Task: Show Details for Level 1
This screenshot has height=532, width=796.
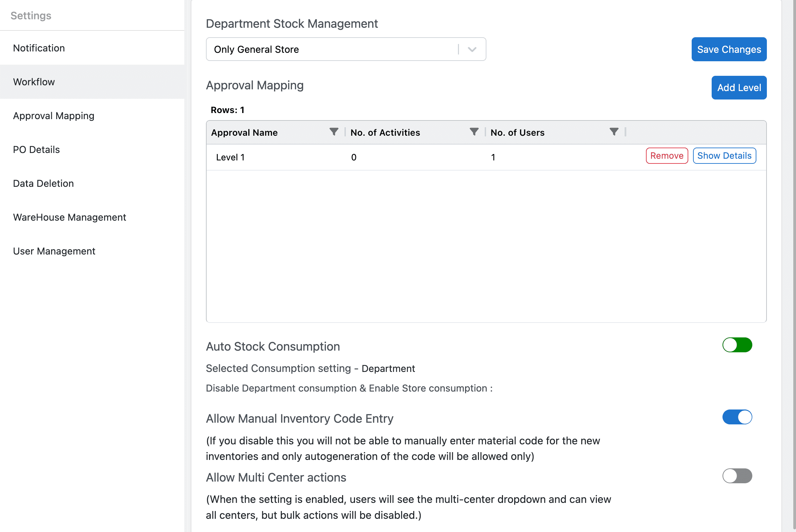Action: point(724,156)
